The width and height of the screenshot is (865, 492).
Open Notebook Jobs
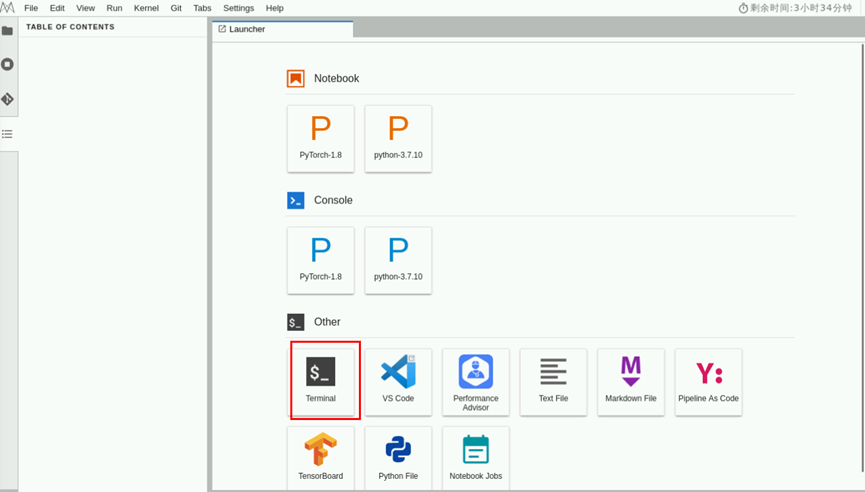click(476, 458)
